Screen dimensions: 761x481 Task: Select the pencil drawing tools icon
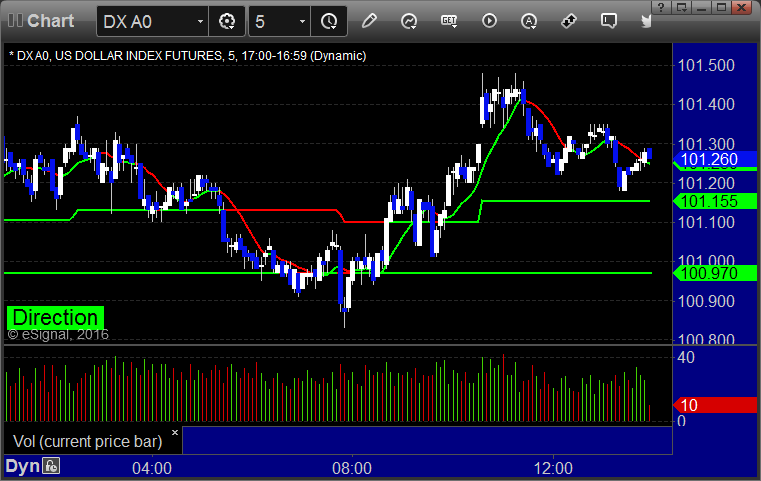[x=369, y=21]
